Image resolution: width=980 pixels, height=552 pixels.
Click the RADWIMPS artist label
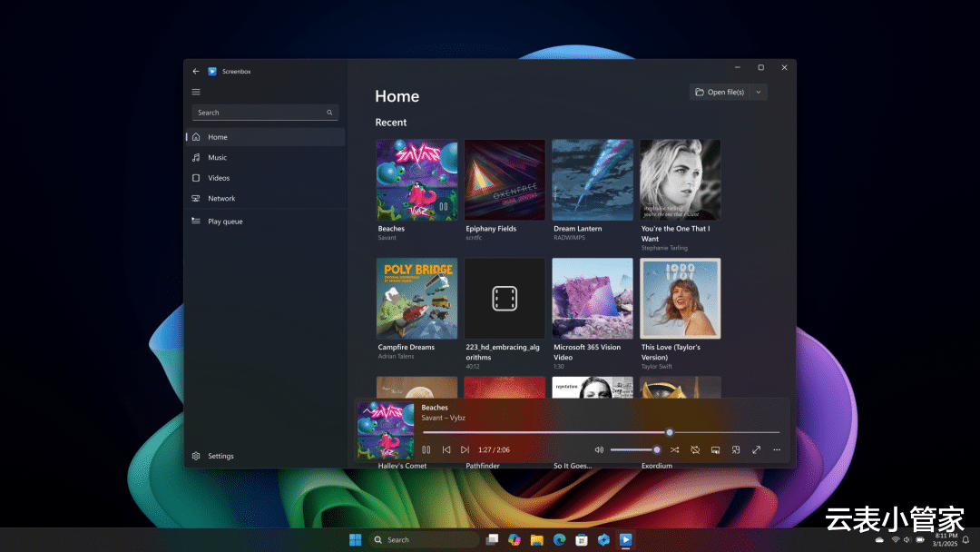tap(569, 238)
